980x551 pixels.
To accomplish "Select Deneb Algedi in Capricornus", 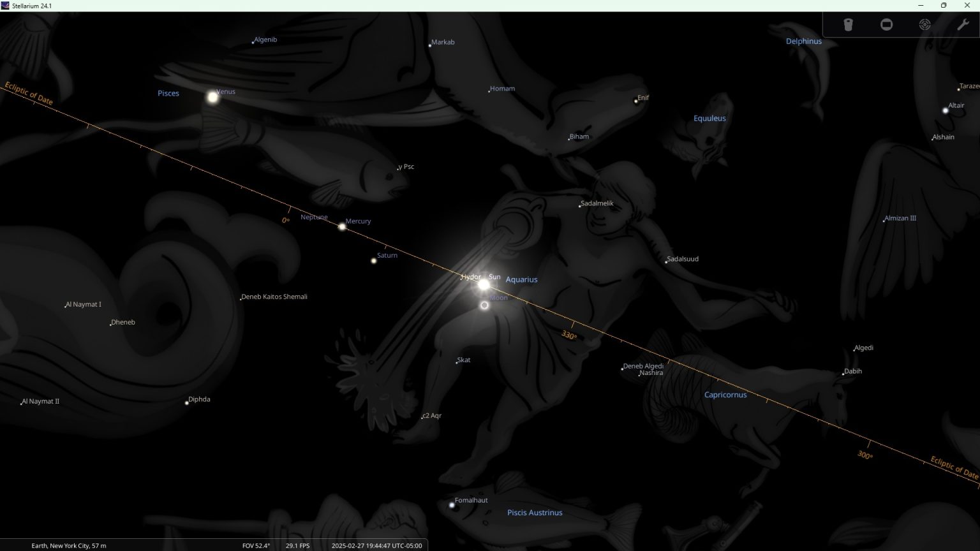I will 622,368.
